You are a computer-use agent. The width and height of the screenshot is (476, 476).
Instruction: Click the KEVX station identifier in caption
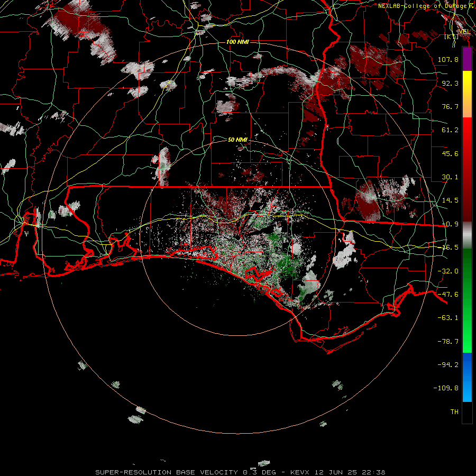point(300,472)
